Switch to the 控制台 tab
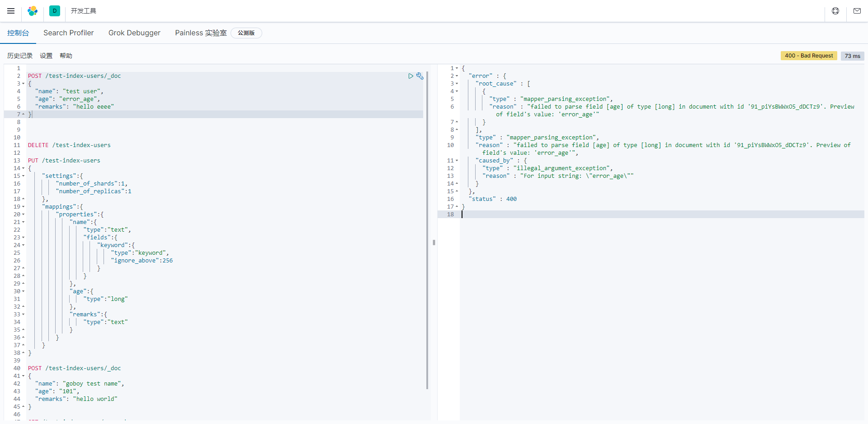 click(18, 33)
